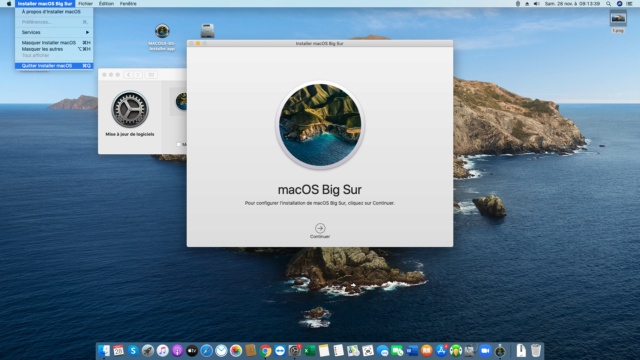
Task: Open Airmail from the Dock
Action: click(x=221, y=351)
